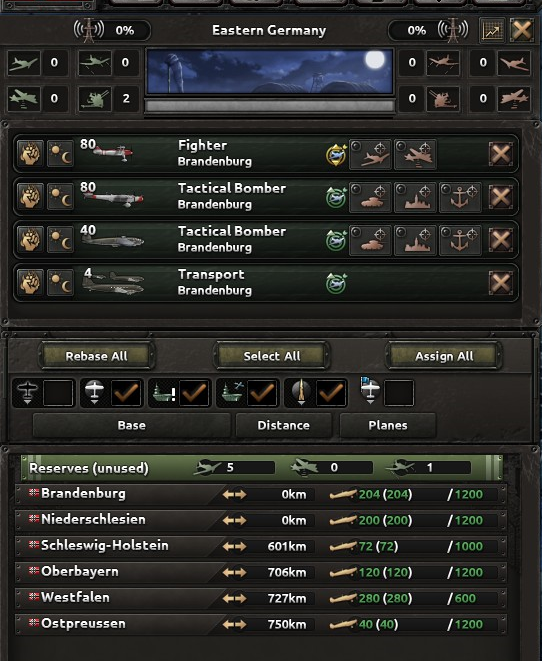Click the fist aggressiveness icon on the Transport wing
The height and width of the screenshot is (661, 542).
(x=30, y=282)
